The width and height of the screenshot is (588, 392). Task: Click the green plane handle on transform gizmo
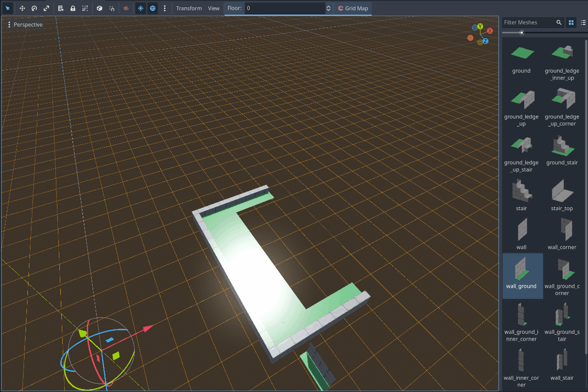[x=116, y=355]
